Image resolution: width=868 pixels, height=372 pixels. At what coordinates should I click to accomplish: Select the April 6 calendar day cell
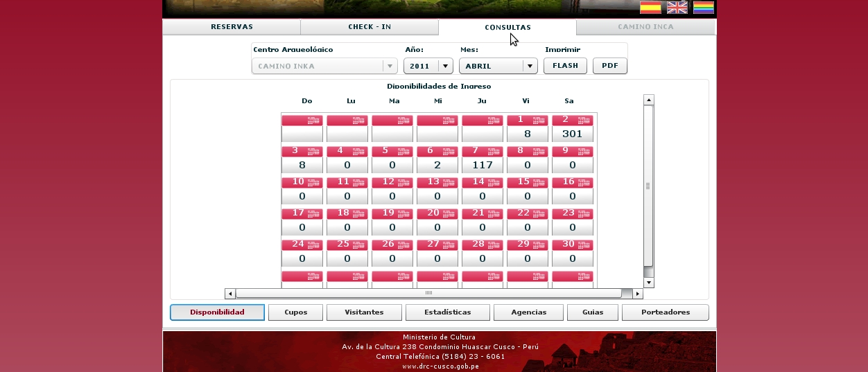pos(437,160)
